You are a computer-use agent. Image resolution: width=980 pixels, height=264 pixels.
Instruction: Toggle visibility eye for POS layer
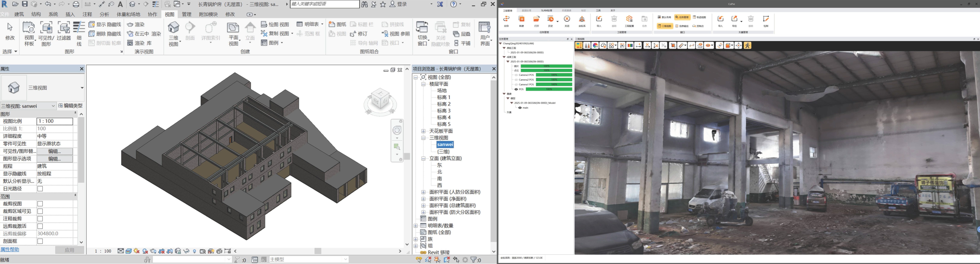pyautogui.click(x=516, y=89)
